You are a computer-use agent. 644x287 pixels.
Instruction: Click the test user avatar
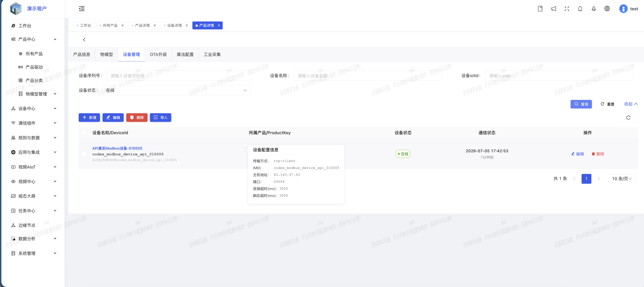(623, 9)
